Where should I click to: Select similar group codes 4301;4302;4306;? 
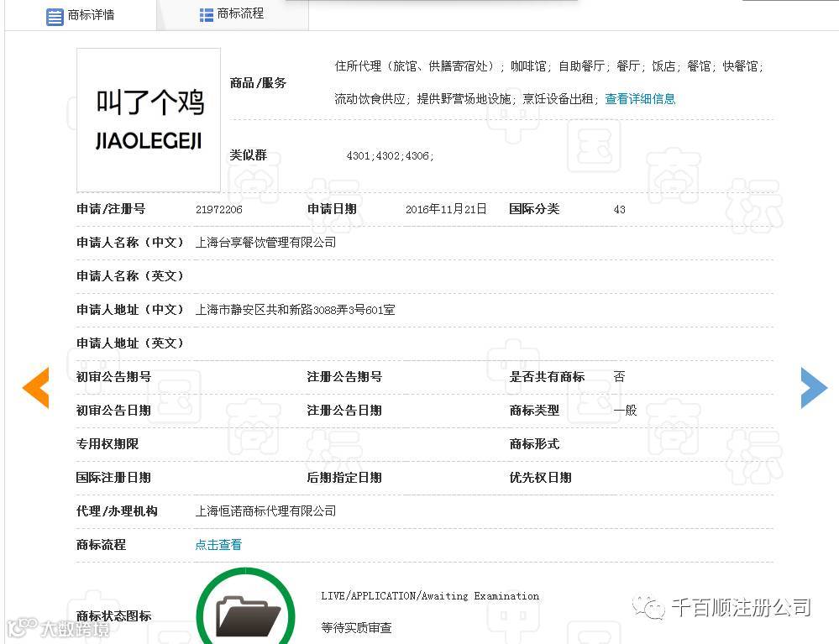[x=390, y=155]
